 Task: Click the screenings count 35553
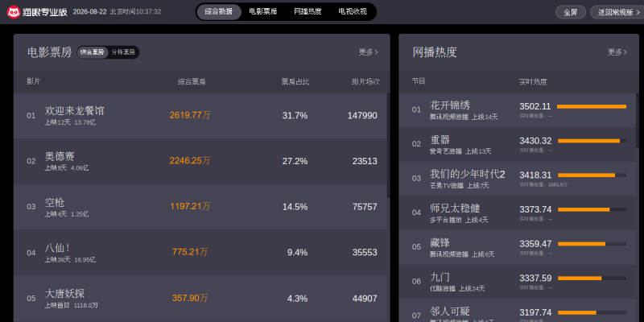click(x=365, y=253)
